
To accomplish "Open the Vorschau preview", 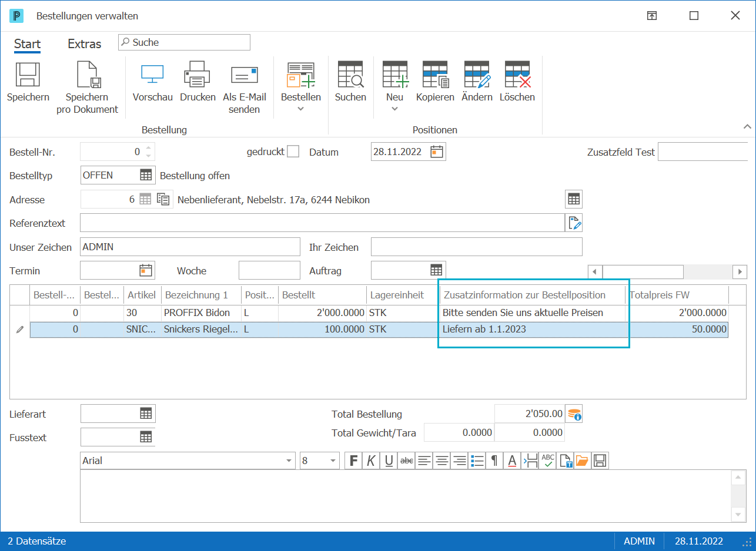I will click(152, 74).
